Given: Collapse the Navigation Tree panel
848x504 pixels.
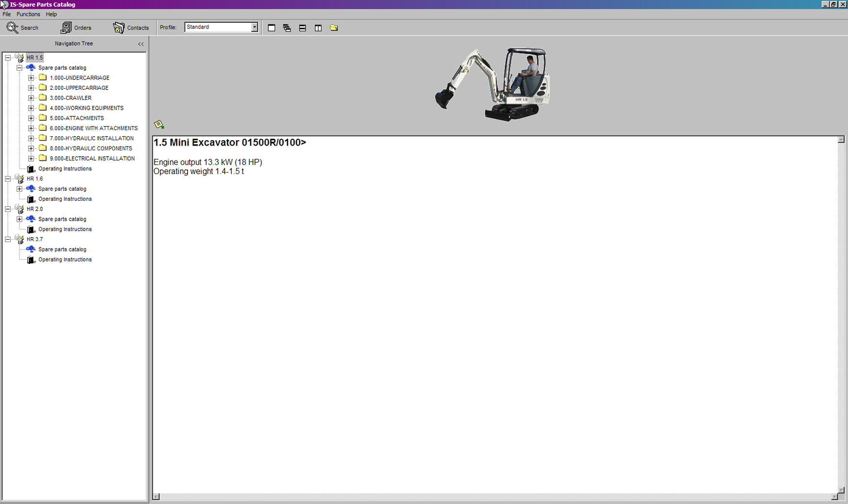Looking at the screenshot, I should pyautogui.click(x=141, y=44).
